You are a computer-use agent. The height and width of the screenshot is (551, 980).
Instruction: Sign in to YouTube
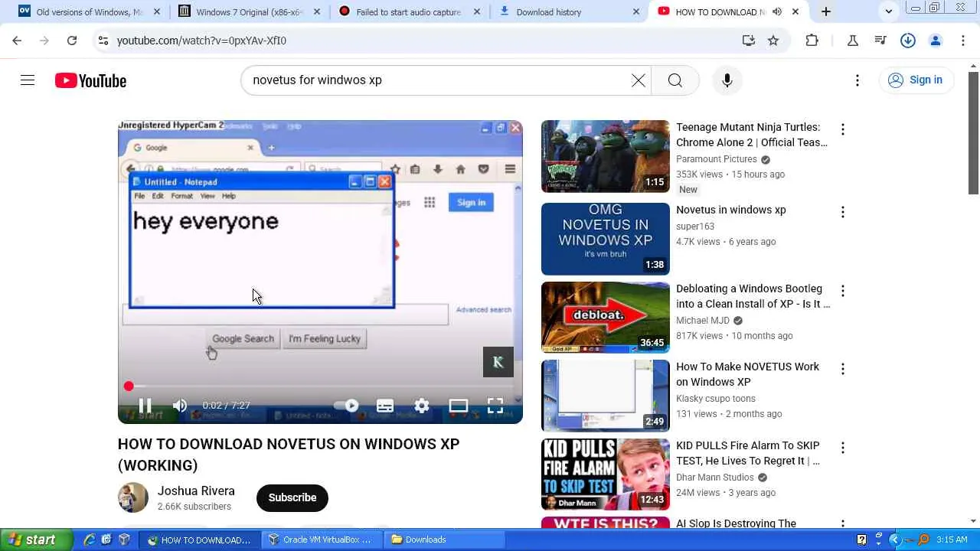[x=916, y=80]
